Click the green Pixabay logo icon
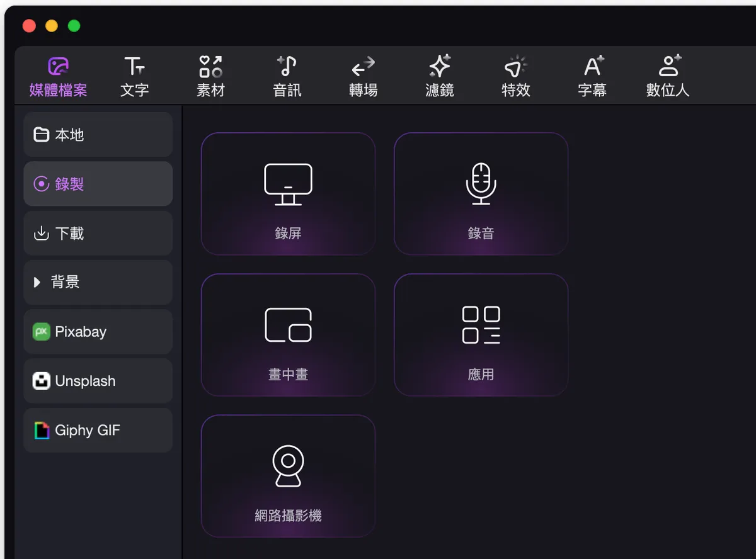This screenshot has width=756, height=559. (41, 332)
